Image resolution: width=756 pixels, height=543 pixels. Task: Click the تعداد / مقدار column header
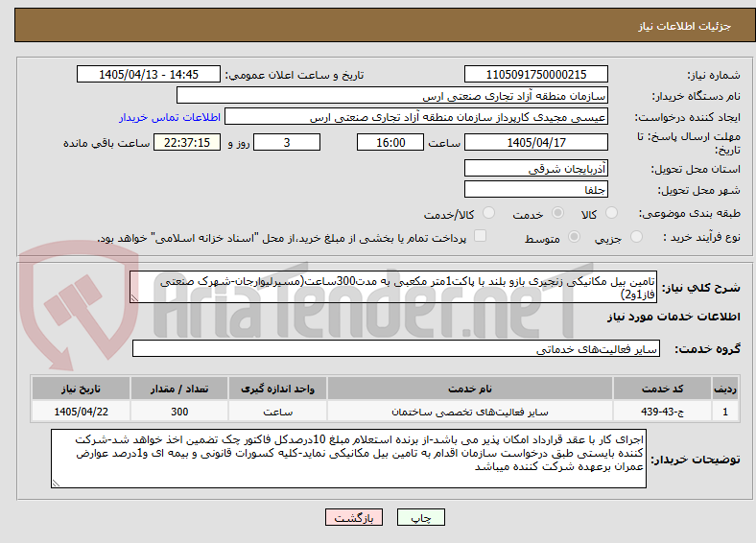[179, 389]
